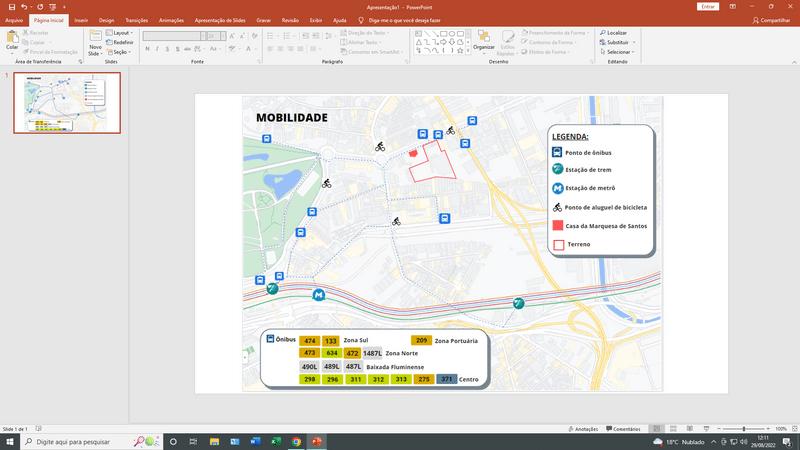The width and height of the screenshot is (800, 450).
Task: Select the text box shape in gallery
Action: pyautogui.click(x=418, y=34)
